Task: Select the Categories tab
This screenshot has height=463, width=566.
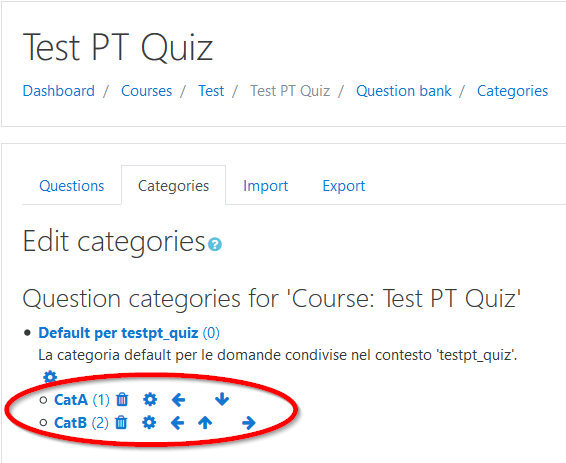Action: pyautogui.click(x=173, y=186)
